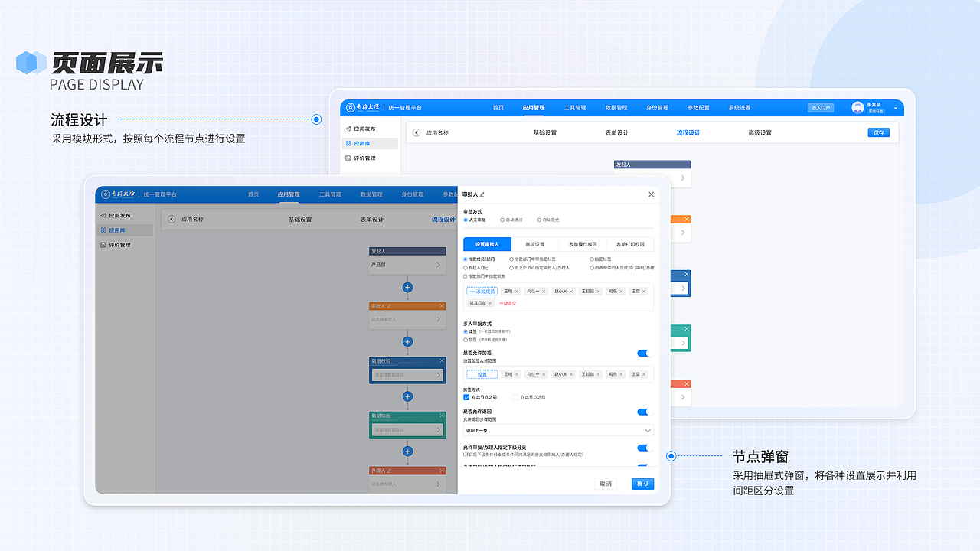Click plus button below 数据校验 node
Image resolution: width=980 pixels, height=551 pixels.
(x=407, y=396)
